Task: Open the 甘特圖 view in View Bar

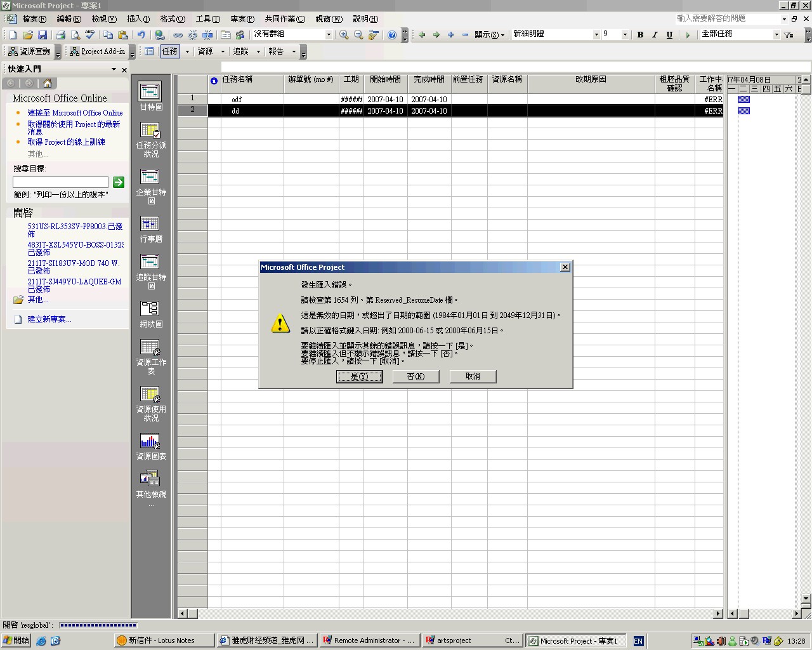Action: tap(150, 96)
